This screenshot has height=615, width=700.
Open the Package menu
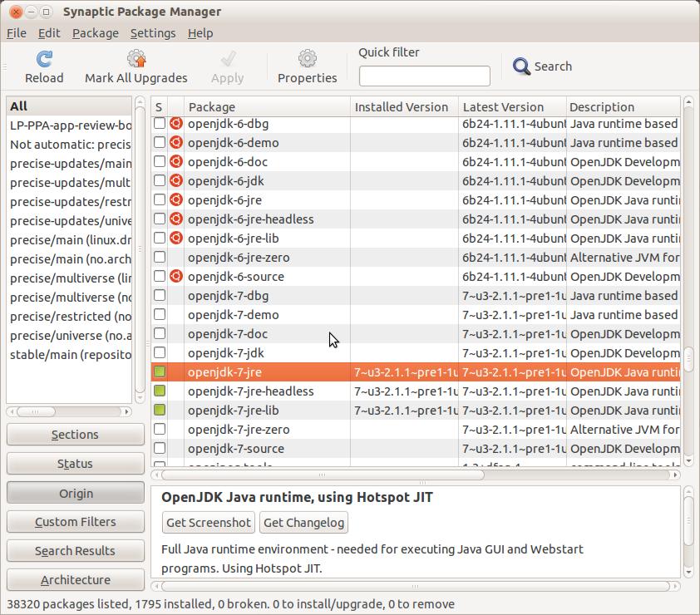click(96, 33)
